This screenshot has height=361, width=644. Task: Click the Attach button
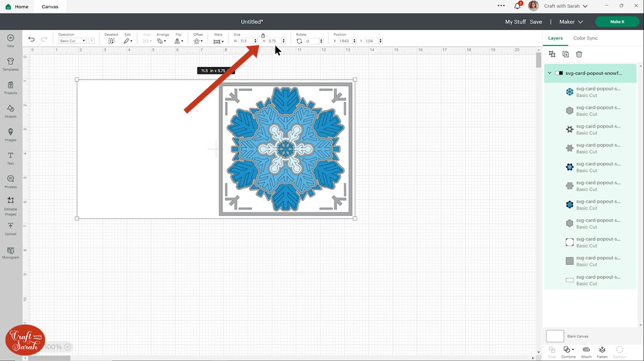coord(586,352)
